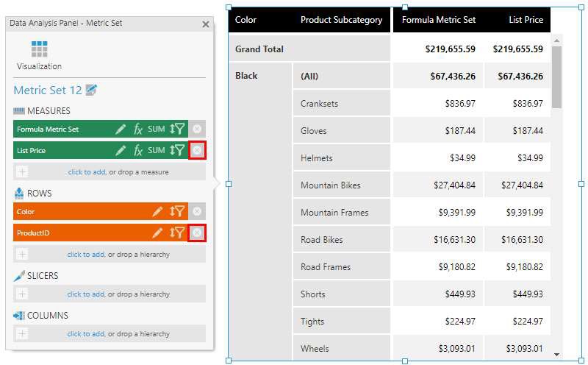Open the Visualization picker icon
This screenshot has width=588, height=365.
40,50
